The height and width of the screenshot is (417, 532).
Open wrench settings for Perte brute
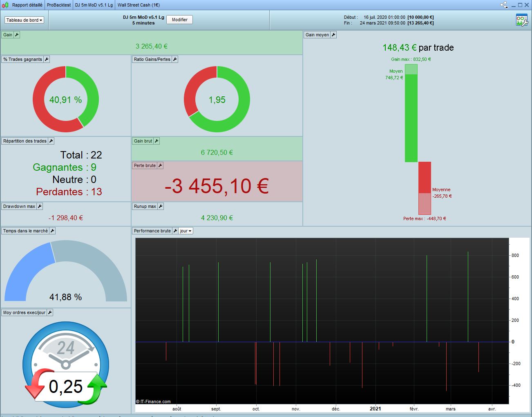[x=160, y=165]
